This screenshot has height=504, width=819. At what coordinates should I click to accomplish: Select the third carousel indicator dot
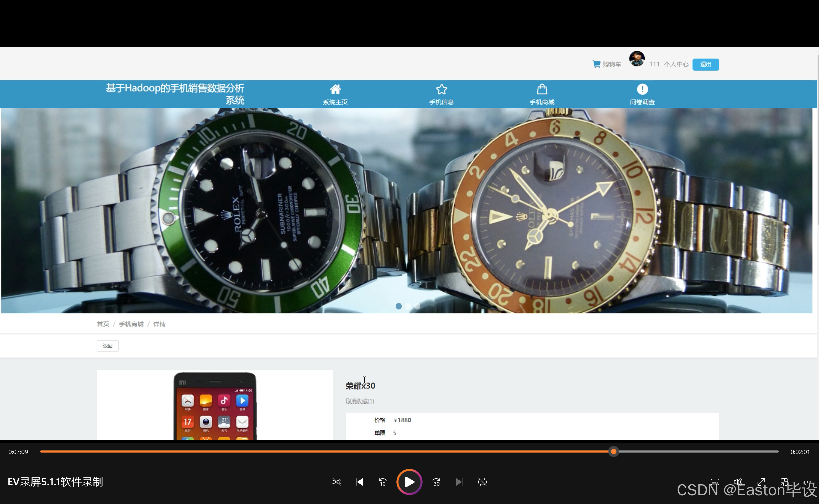pyautogui.click(x=417, y=306)
